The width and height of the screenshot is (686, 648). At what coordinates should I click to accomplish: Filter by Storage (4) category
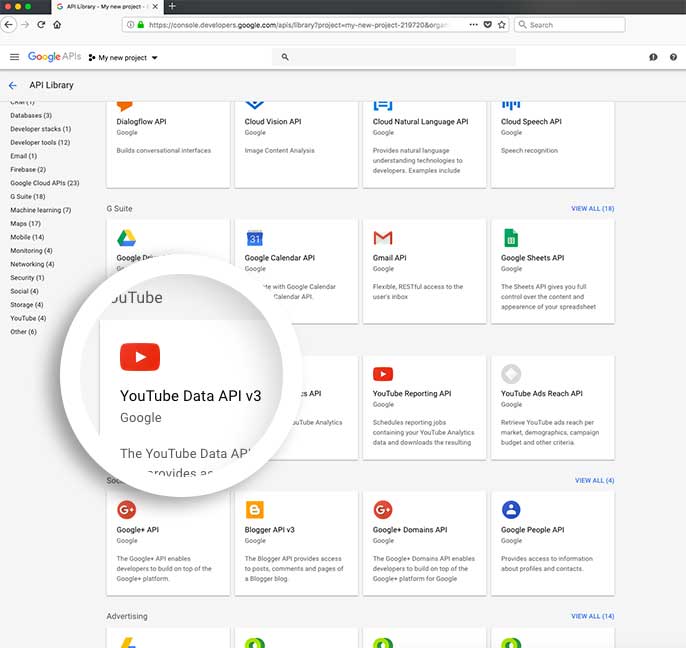pos(27,305)
